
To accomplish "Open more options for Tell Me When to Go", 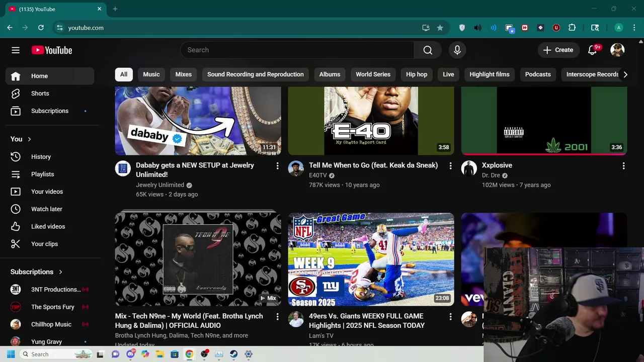I will [450, 165].
